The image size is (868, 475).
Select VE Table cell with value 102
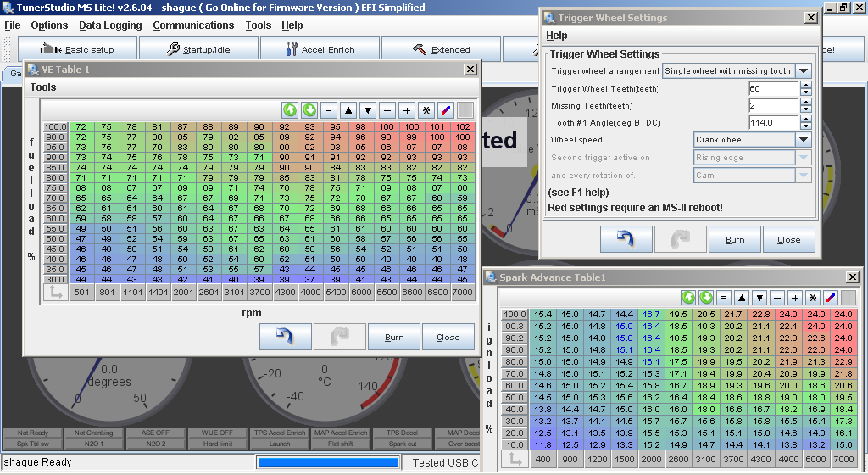[462, 126]
